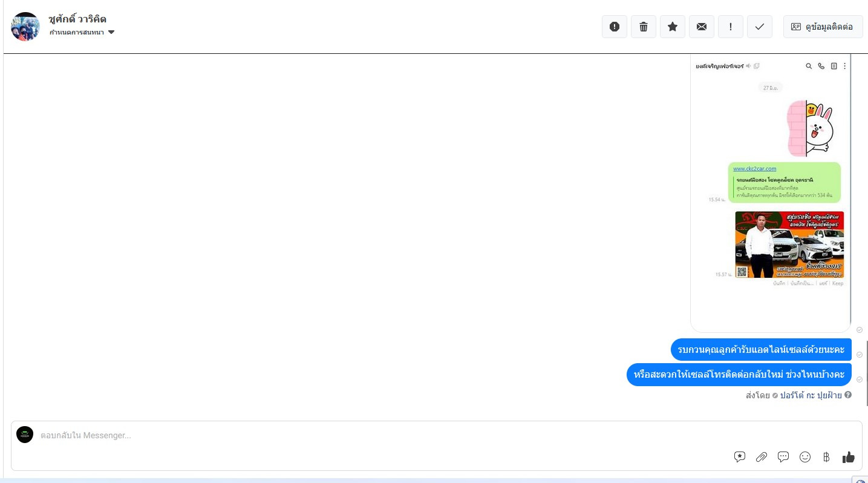This screenshot has width=868, height=483.
Task: Open the starred-bubble icon in the composer
Action: [x=740, y=457]
